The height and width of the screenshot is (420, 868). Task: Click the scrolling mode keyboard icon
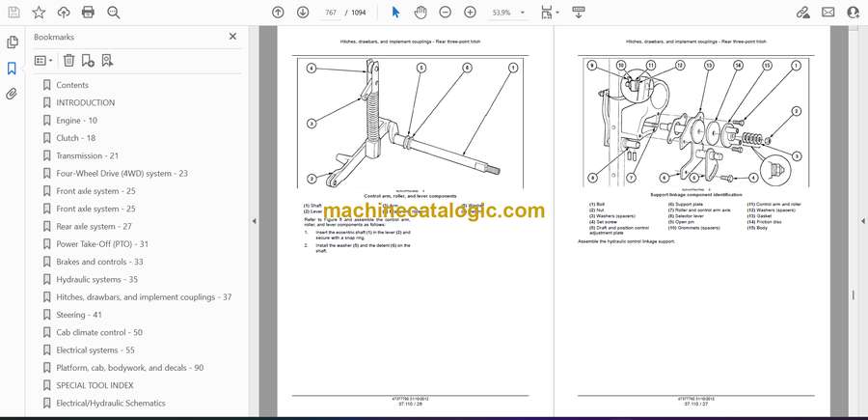[579, 13]
